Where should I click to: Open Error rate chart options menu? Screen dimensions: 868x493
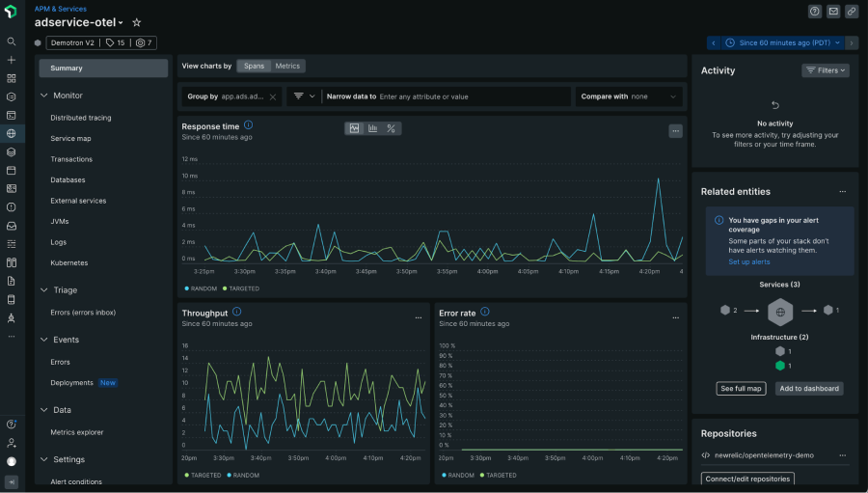tap(676, 318)
